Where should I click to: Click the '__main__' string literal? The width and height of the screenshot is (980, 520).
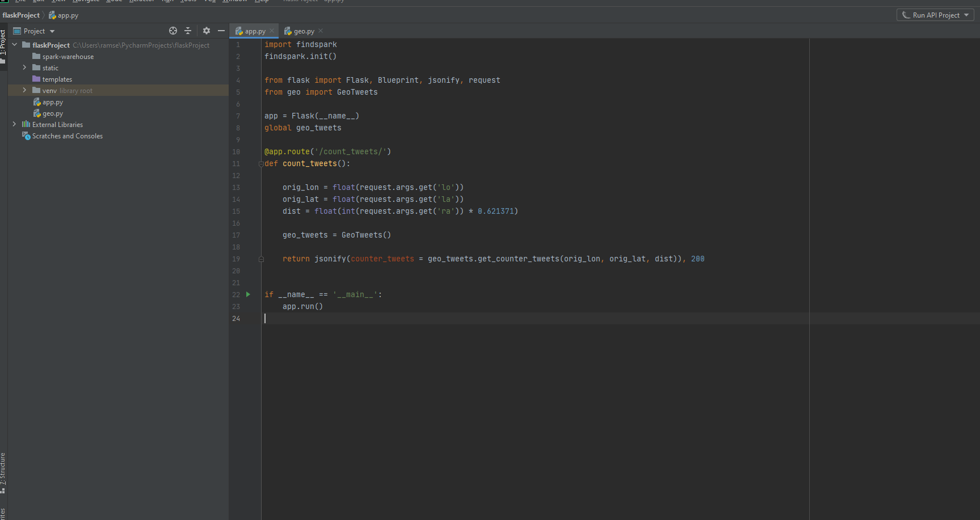(355, 295)
